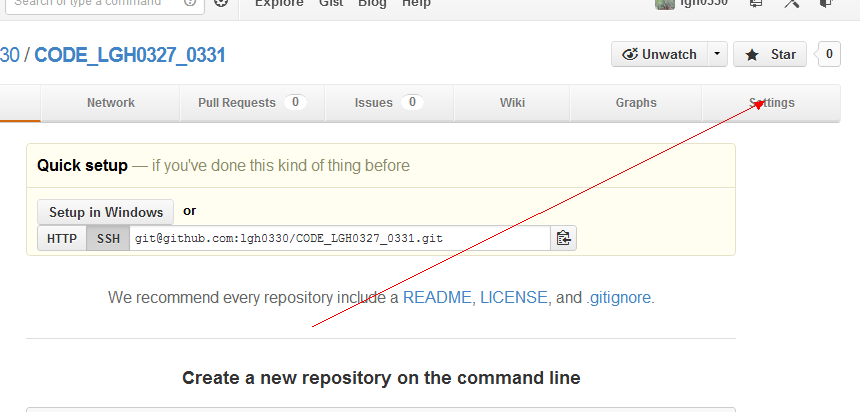Open the repository Settings tab
860x412 pixels.
tap(772, 103)
